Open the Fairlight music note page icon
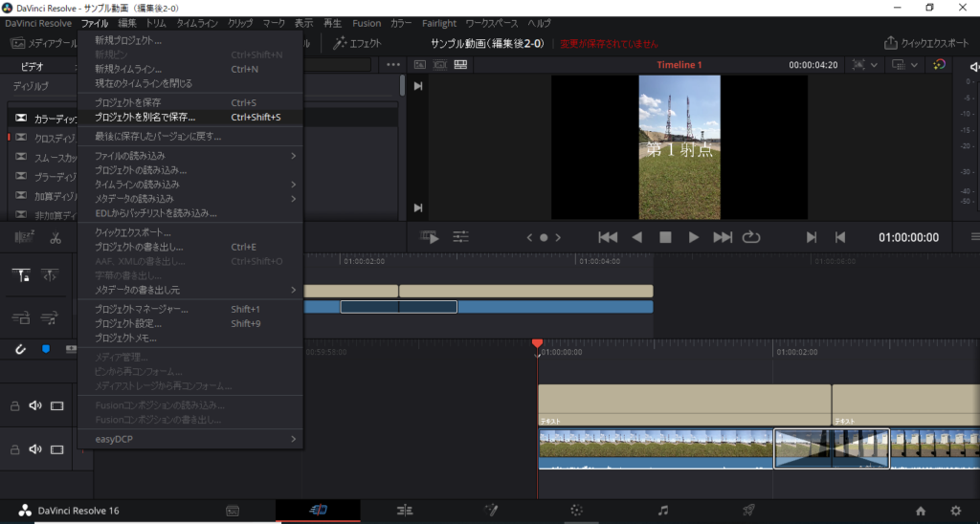Image resolution: width=980 pixels, height=524 pixels. (663, 511)
